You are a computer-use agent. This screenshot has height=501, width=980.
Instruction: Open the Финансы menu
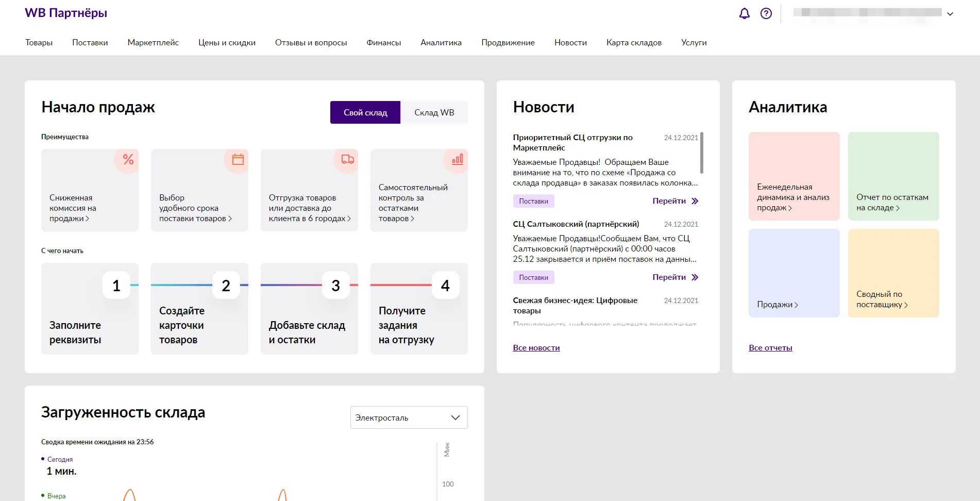(384, 42)
